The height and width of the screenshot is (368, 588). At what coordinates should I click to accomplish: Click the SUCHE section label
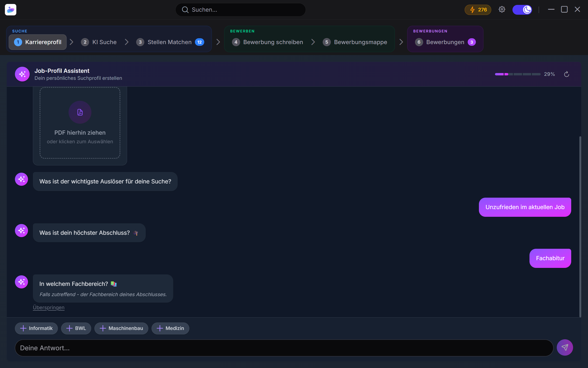tap(20, 31)
